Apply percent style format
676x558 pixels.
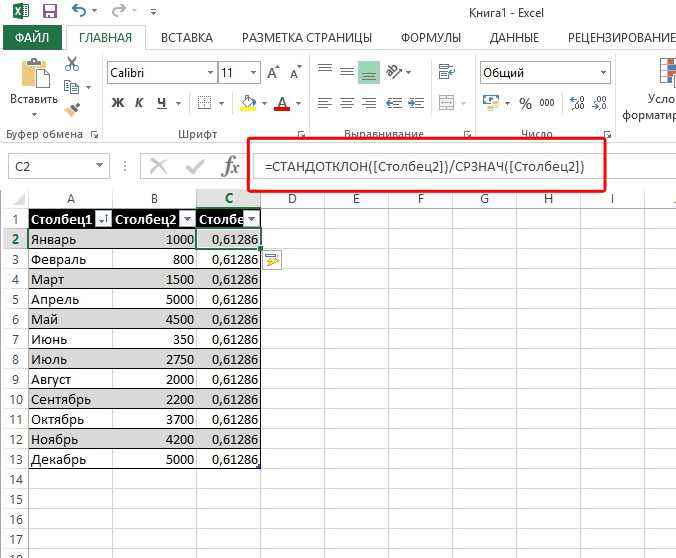[x=525, y=103]
